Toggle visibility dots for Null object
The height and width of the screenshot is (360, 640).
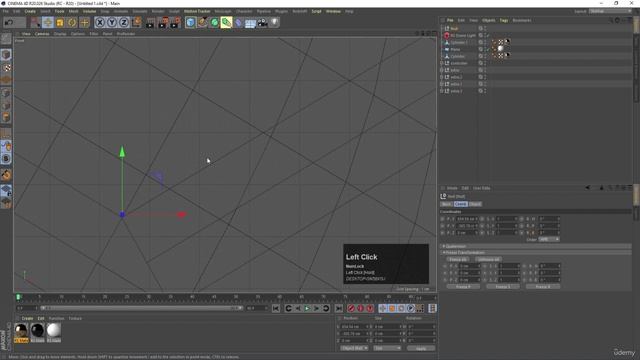tap(485, 29)
